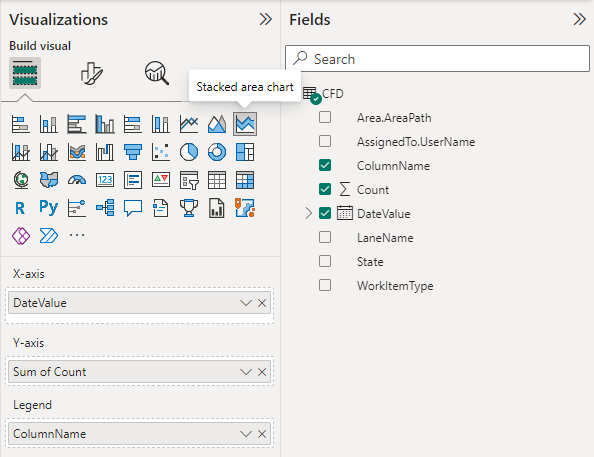Select the Filled map visual
This screenshot has width=594, height=457.
(48, 180)
